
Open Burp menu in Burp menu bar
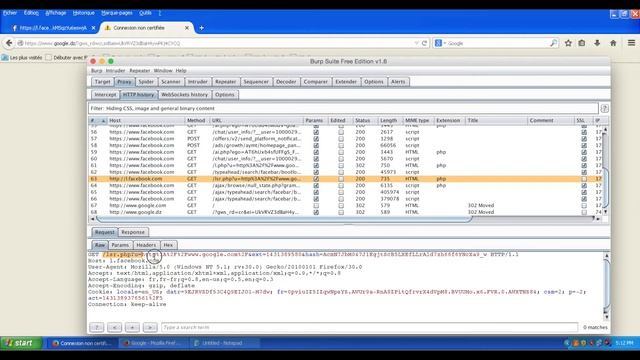coord(97,71)
